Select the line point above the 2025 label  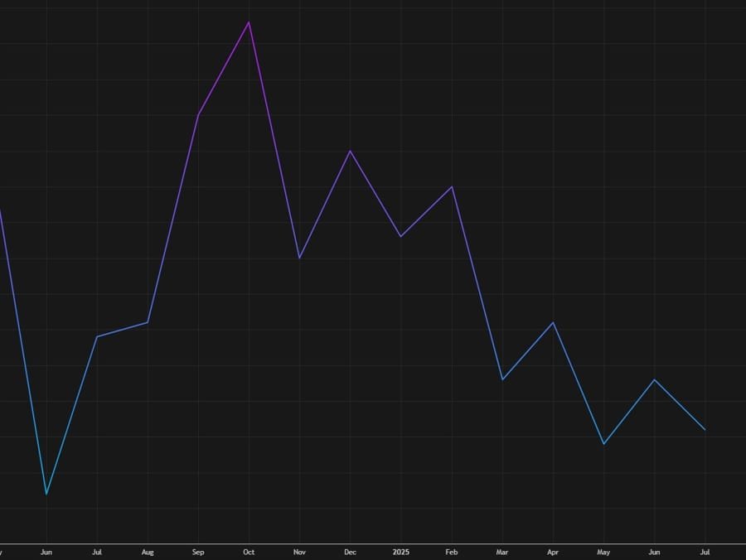point(401,237)
